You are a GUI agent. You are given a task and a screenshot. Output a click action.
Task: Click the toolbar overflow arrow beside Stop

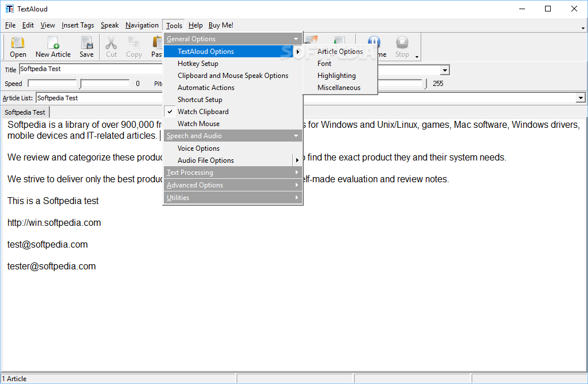[x=417, y=57]
